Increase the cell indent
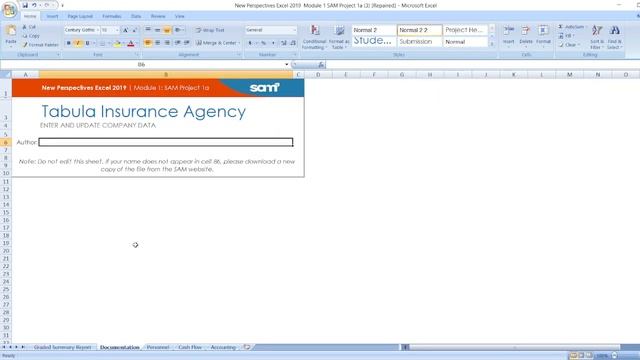 tap(187, 43)
